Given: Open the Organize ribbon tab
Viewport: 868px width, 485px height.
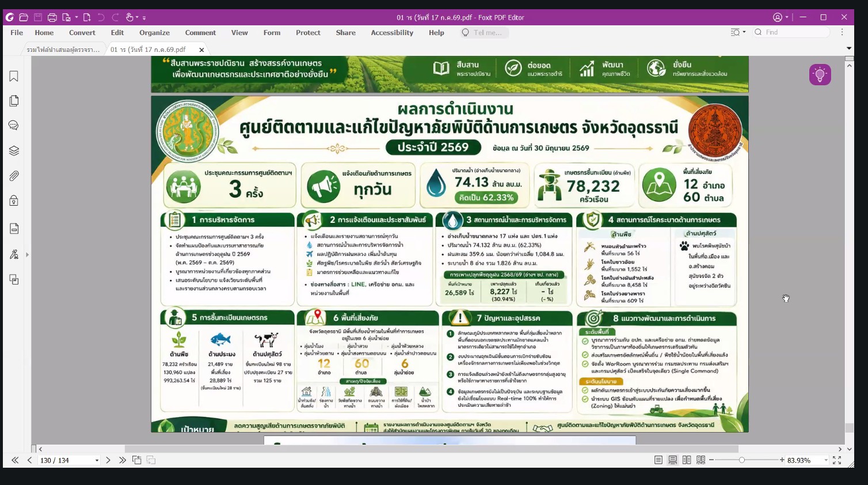Looking at the screenshot, I should coord(154,33).
